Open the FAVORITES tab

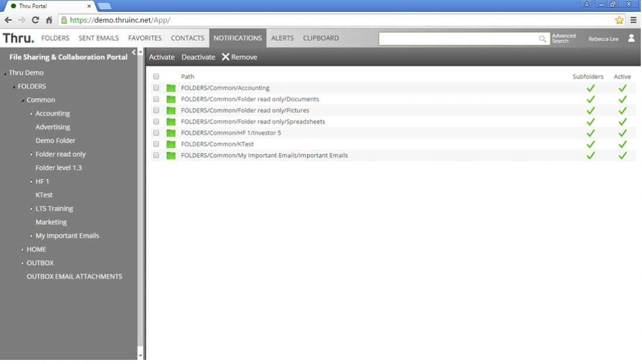click(144, 39)
